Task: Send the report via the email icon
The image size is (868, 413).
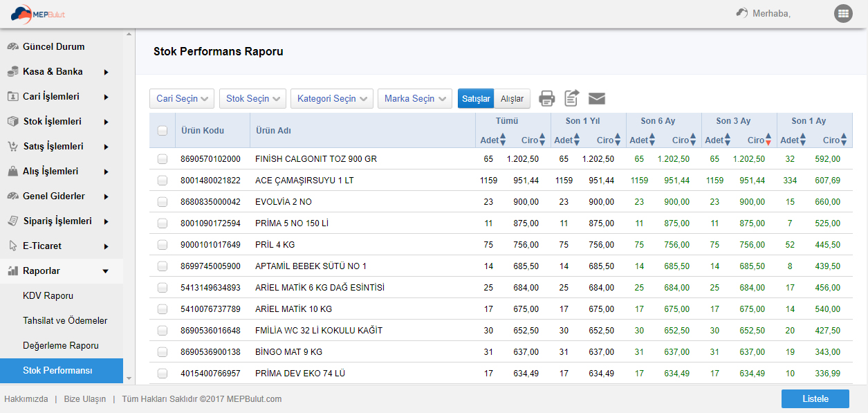Action: [x=597, y=99]
